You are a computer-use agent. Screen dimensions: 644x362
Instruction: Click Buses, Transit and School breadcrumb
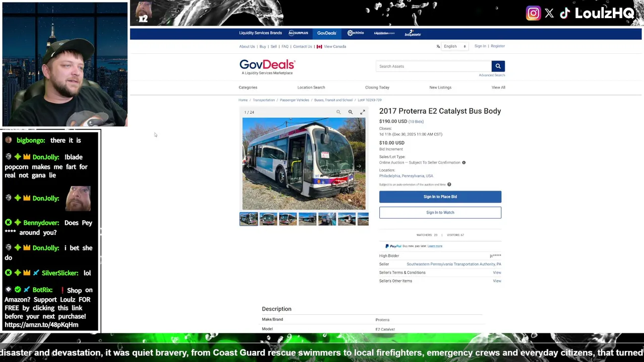(x=334, y=100)
